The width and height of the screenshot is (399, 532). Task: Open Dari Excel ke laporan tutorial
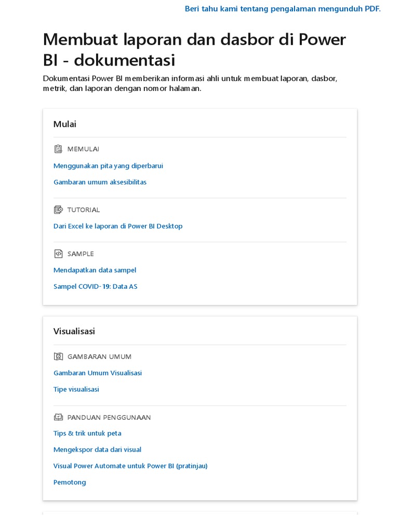coord(118,227)
